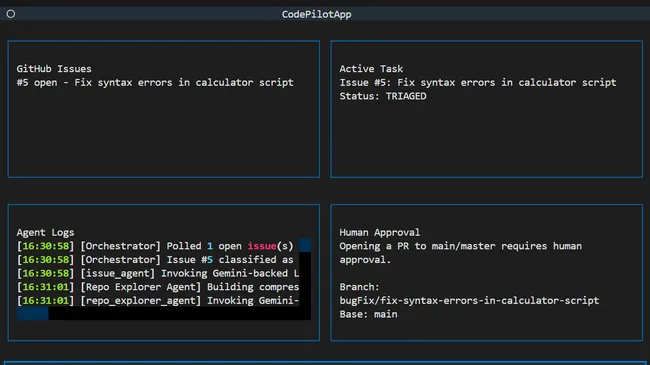Click the CodePilotApp title text
Viewport: 650px width, 365px height.
coord(316,15)
